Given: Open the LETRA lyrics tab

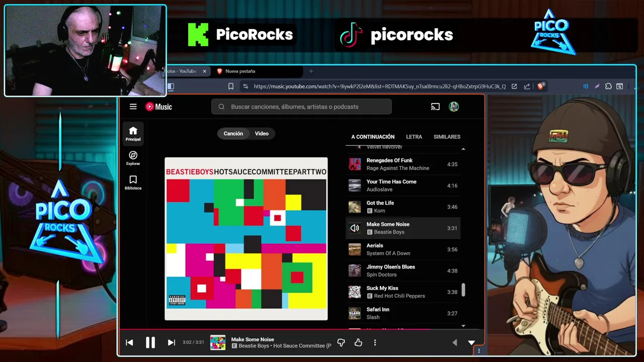Looking at the screenshot, I should tap(414, 137).
